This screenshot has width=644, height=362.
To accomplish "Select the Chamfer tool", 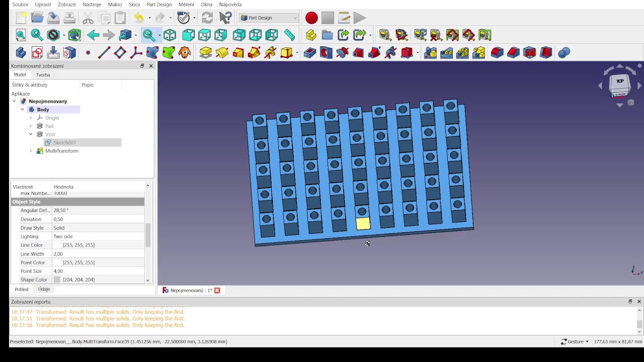I will 513,53.
